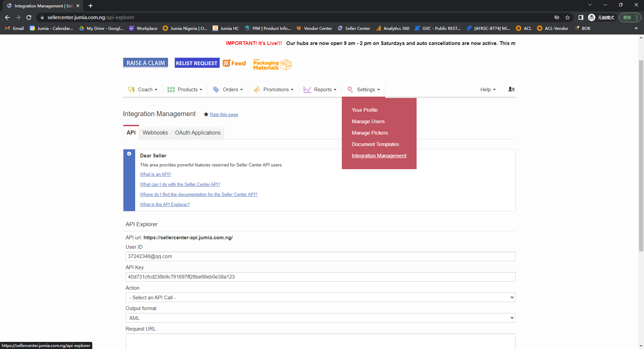Image resolution: width=644 pixels, height=349 pixels.
Task: Open AFRSC-8774 Jira bookmark
Action: point(488,29)
